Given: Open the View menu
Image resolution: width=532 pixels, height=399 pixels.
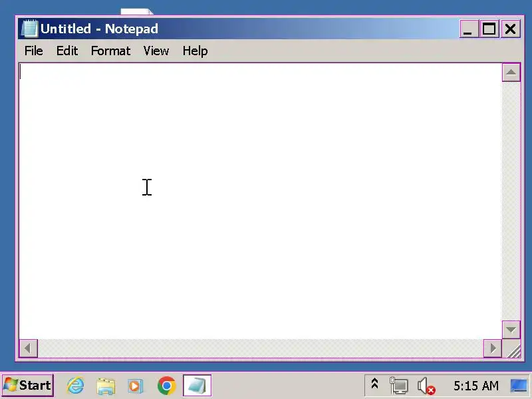Looking at the screenshot, I should pos(156,51).
